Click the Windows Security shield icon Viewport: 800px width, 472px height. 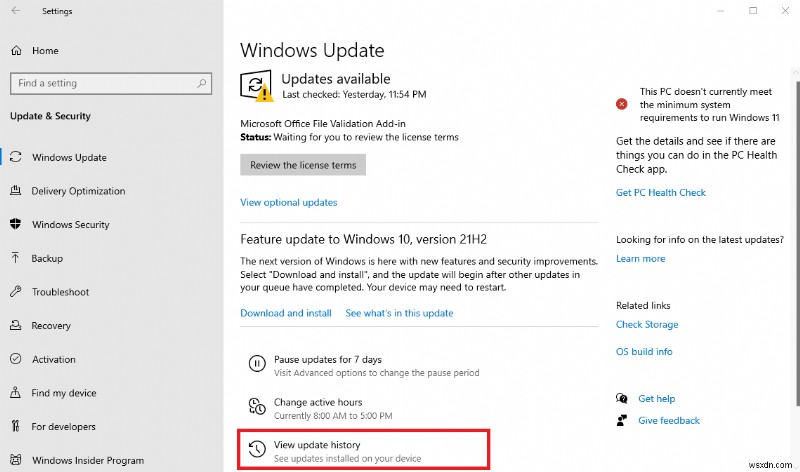[x=16, y=225]
